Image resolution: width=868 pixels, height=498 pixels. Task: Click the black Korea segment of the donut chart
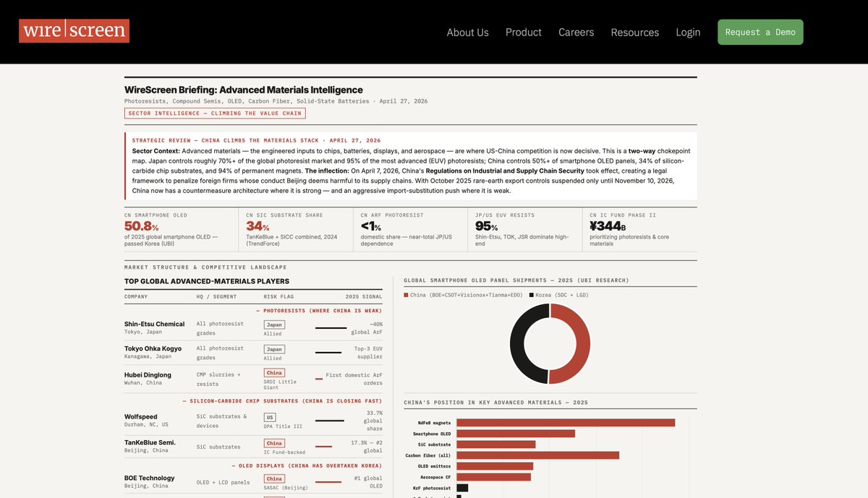tap(519, 344)
